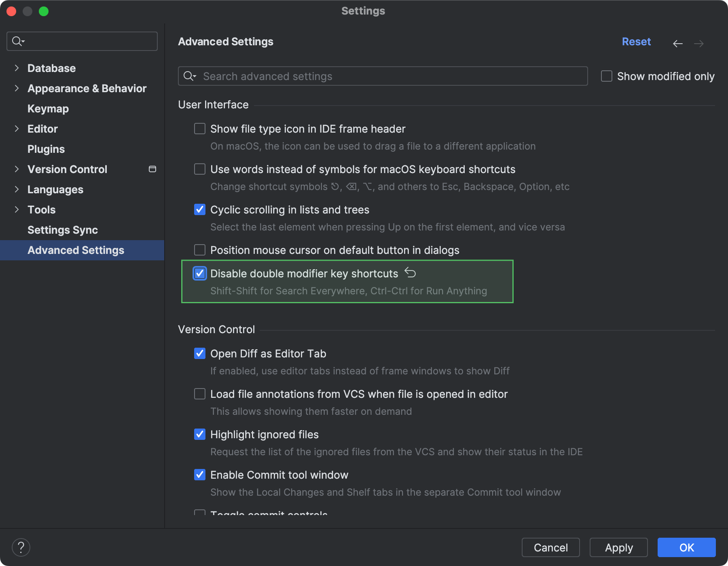Select Keymap in the settings sidebar
This screenshot has height=566, width=728.
tap(48, 108)
